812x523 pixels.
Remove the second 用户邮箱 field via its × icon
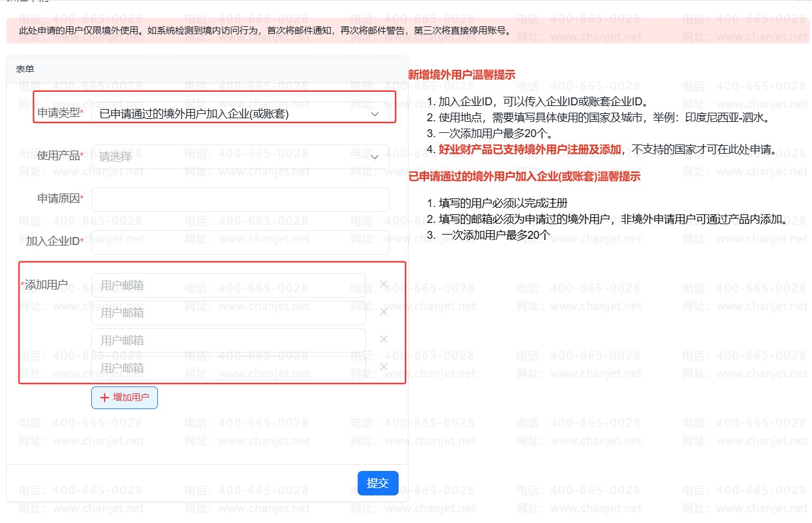point(383,312)
